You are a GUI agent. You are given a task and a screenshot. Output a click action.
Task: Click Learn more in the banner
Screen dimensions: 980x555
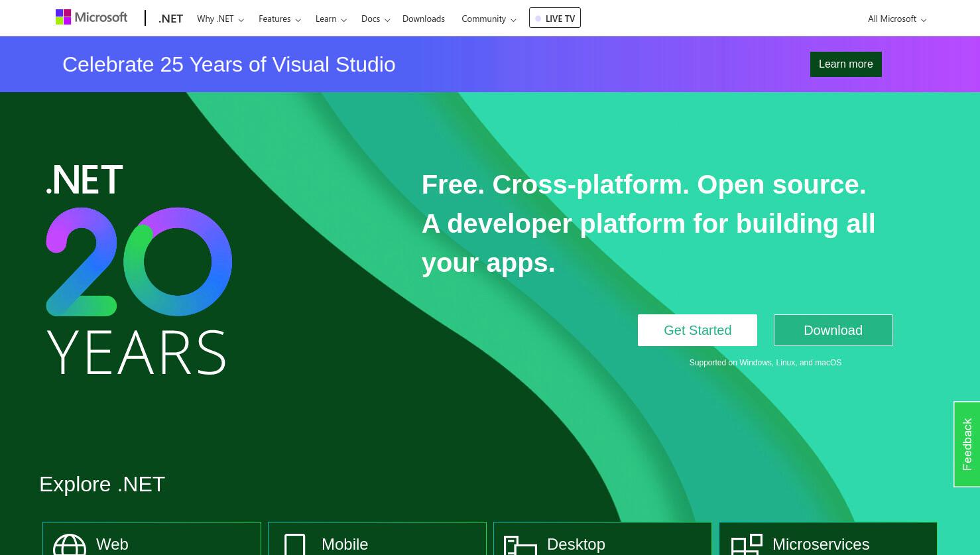click(x=846, y=64)
